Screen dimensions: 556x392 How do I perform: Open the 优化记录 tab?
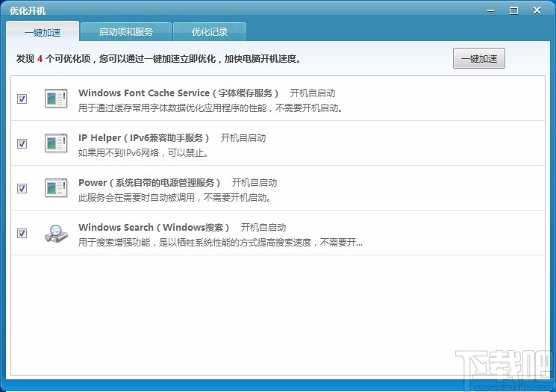tap(210, 32)
